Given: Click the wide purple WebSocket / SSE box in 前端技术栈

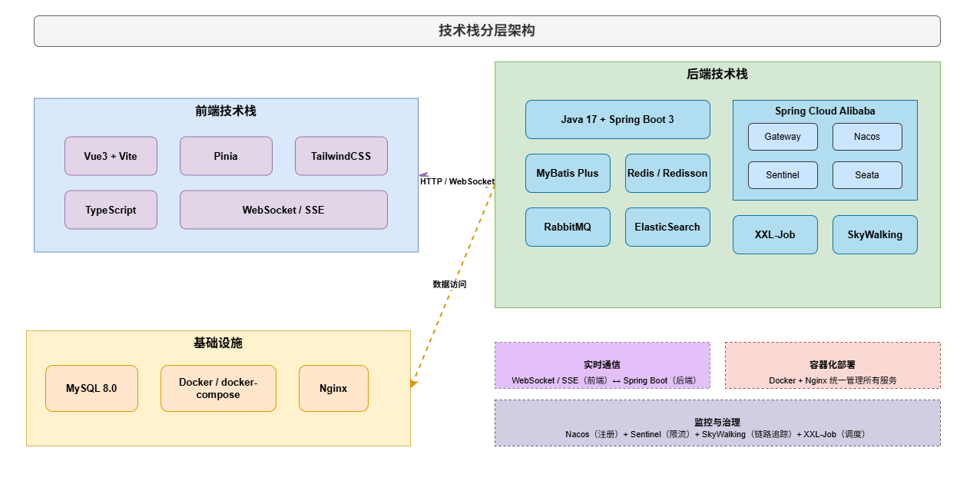Looking at the screenshot, I should 283,210.
